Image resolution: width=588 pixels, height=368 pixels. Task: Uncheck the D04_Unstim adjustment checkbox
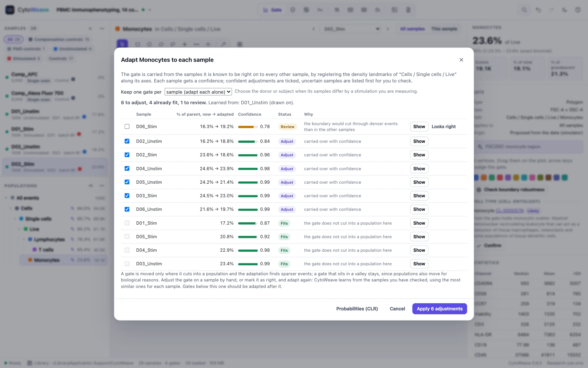tap(127, 168)
